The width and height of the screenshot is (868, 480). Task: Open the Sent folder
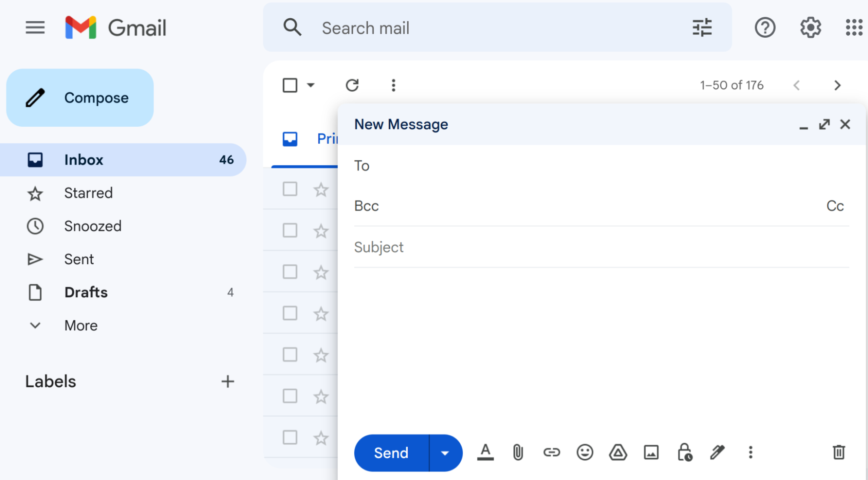tap(123, 260)
